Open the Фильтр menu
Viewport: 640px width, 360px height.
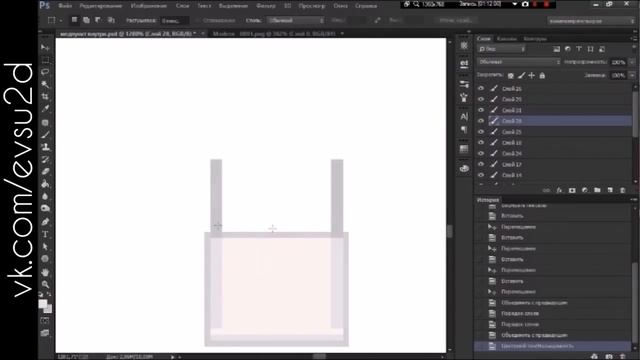tap(266, 6)
